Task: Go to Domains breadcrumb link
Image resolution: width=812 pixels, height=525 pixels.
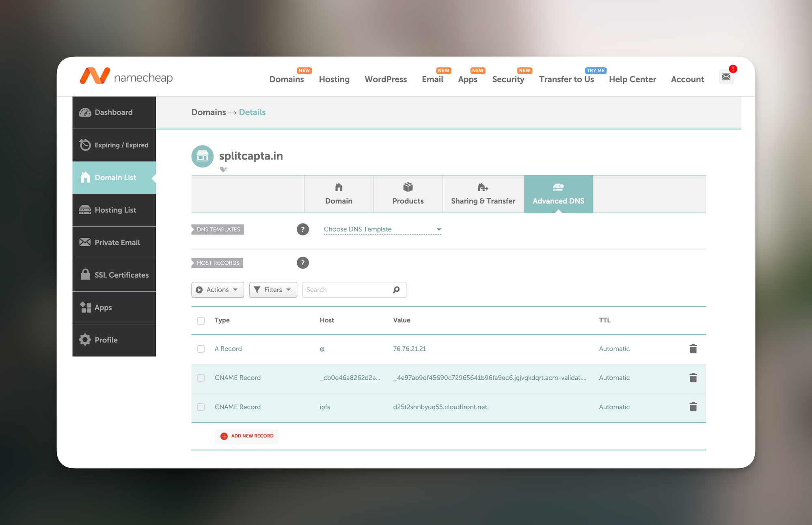Action: click(x=209, y=112)
